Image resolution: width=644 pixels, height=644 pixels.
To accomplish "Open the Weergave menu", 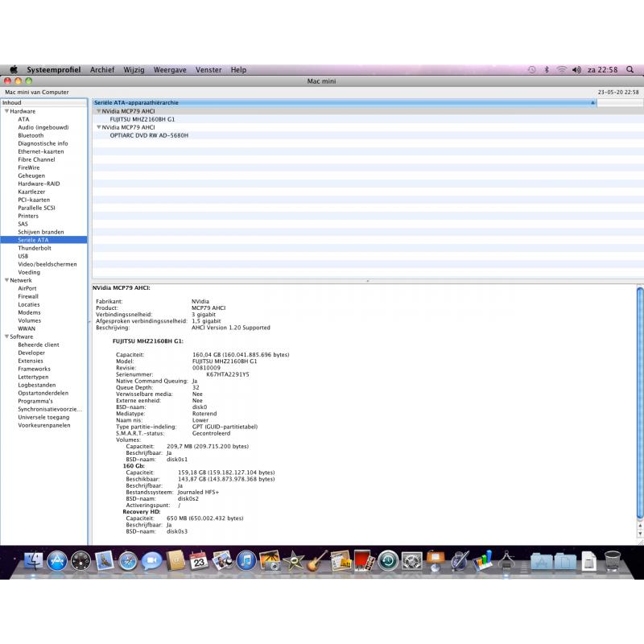I will click(170, 70).
